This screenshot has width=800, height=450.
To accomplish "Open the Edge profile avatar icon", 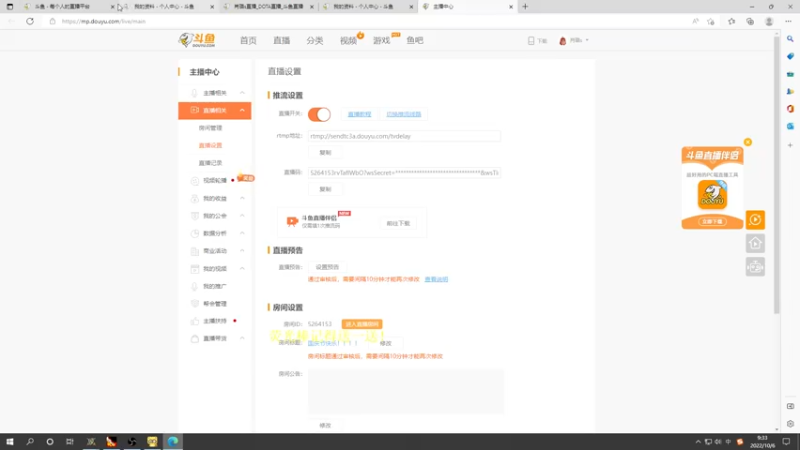I will click(x=769, y=21).
